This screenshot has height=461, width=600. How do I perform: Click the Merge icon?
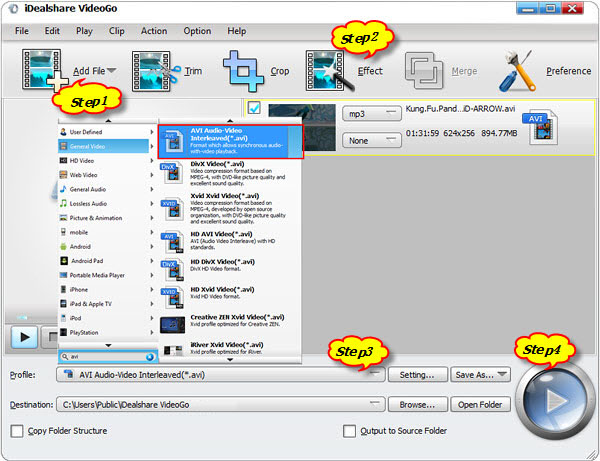coord(424,71)
